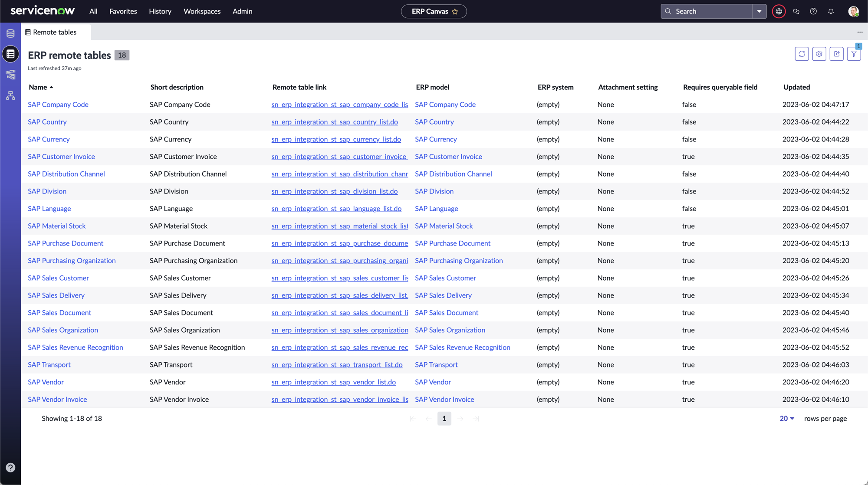The height and width of the screenshot is (485, 868).
Task: Click the Updated value 2023-06-02 04:47:17
Action: [815, 105]
